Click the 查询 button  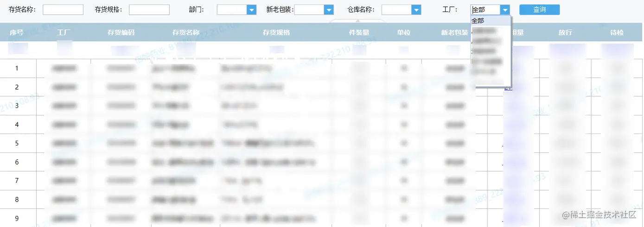(x=539, y=10)
